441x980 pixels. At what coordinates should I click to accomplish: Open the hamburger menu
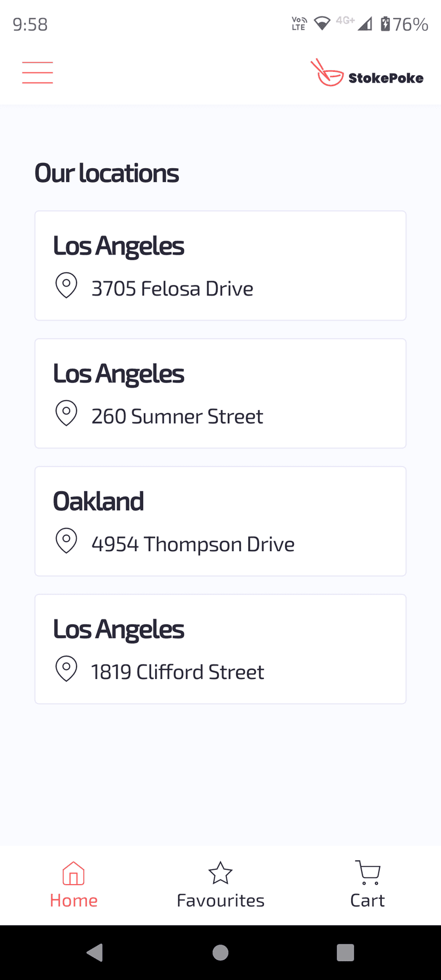(37, 73)
